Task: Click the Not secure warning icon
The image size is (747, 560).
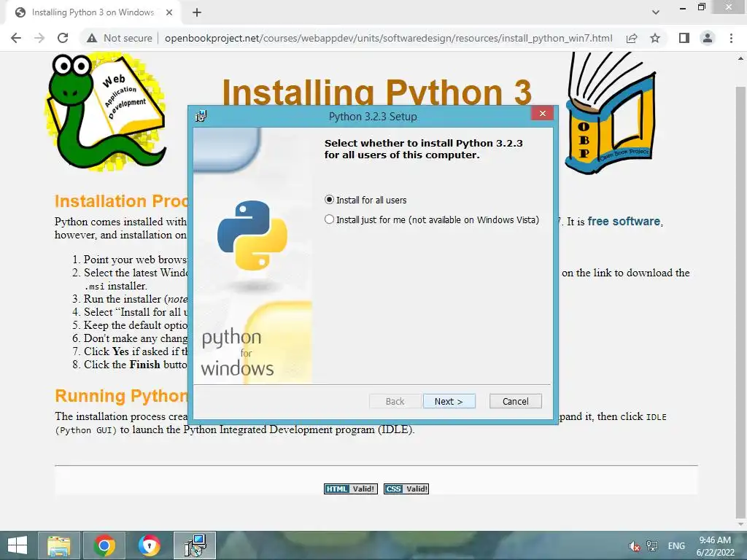Action: pyautogui.click(x=92, y=38)
